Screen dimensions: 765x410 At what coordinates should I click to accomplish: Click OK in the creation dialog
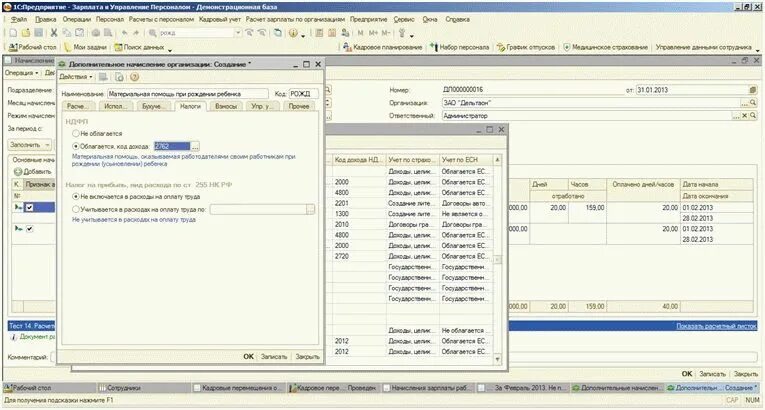tap(248, 357)
